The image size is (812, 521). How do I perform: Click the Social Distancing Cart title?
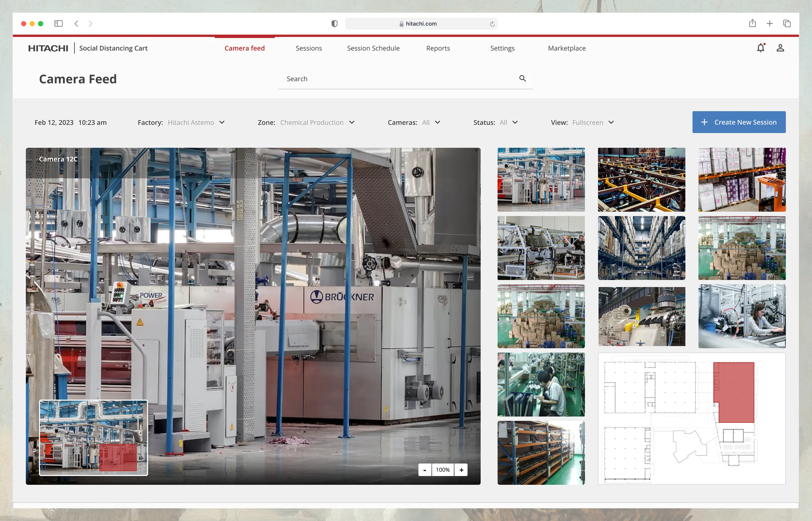coord(113,48)
